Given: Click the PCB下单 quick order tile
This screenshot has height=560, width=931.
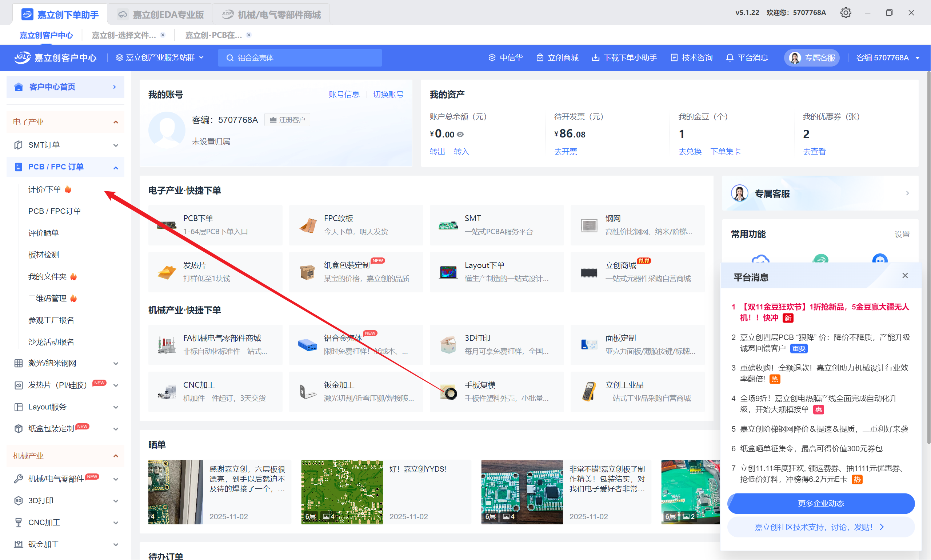Looking at the screenshot, I should tap(215, 225).
